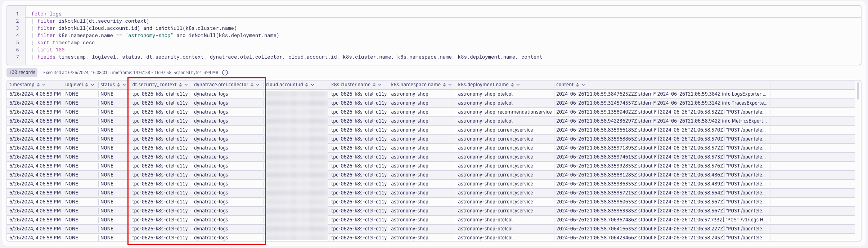Click the 'fields timestamp, loglevel' query line
868x248 pixels.
tap(287, 57)
